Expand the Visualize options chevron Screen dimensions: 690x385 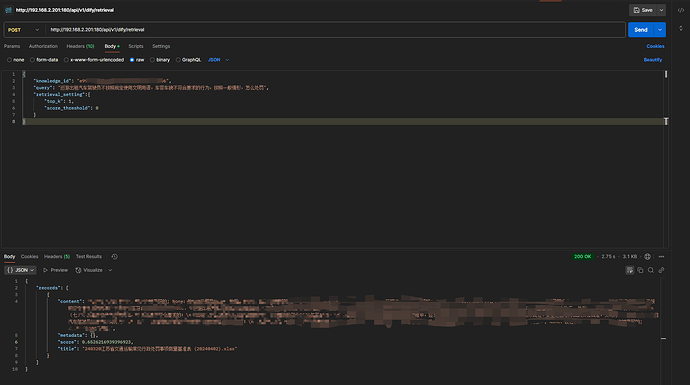point(110,270)
